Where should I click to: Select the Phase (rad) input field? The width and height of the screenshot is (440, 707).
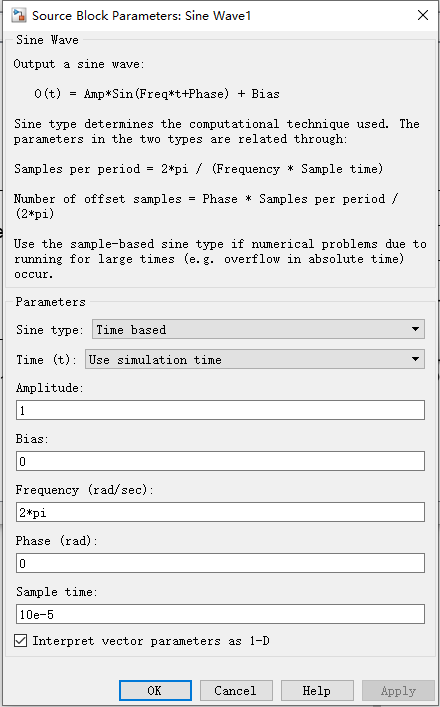[x=220, y=563]
